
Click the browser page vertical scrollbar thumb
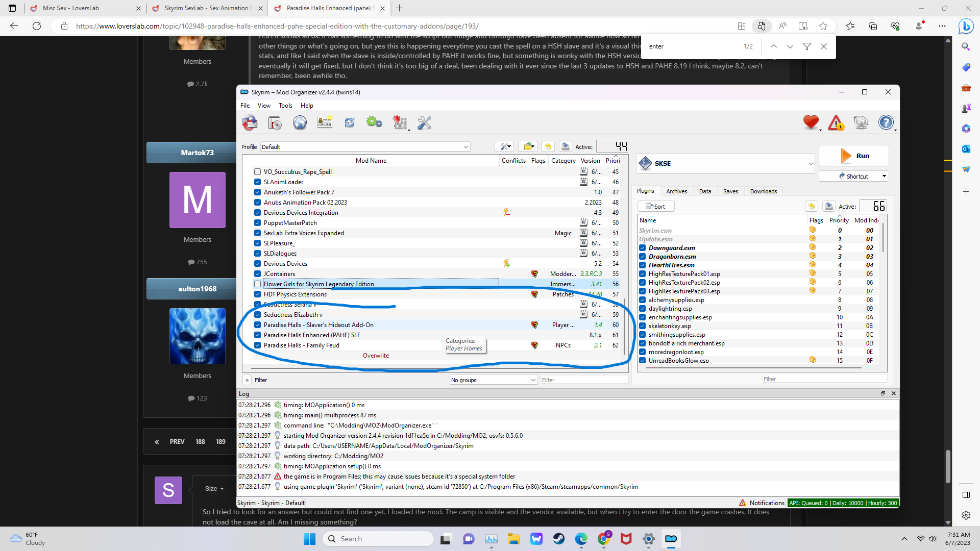click(948, 466)
